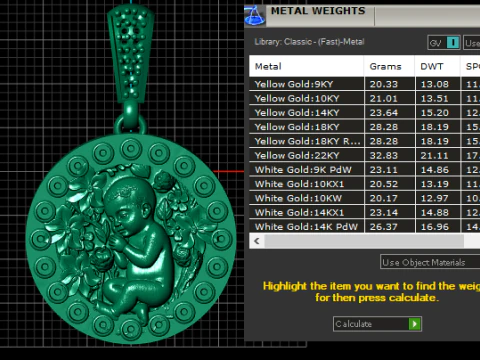Viewport: 480px width, 360px height.
Task: Select the Yellow Gold:9KY row
Action: click(365, 84)
